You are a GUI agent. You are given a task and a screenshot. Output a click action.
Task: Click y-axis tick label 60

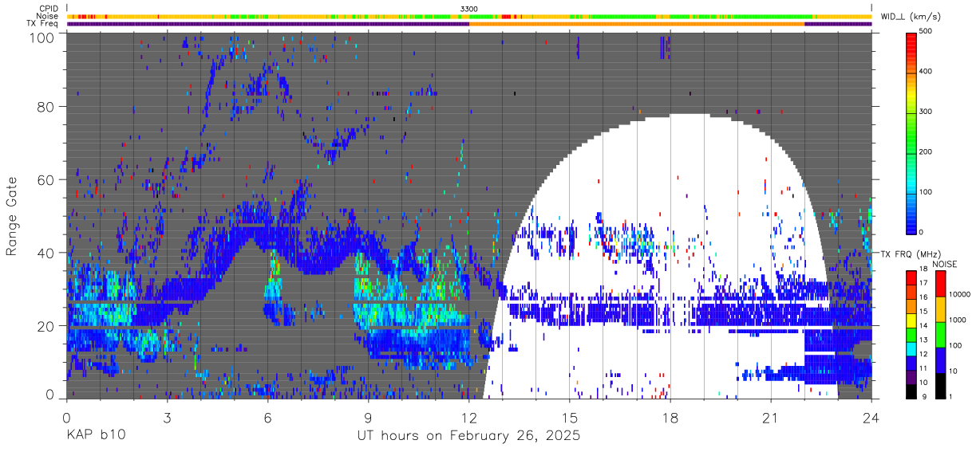pyautogui.click(x=45, y=180)
